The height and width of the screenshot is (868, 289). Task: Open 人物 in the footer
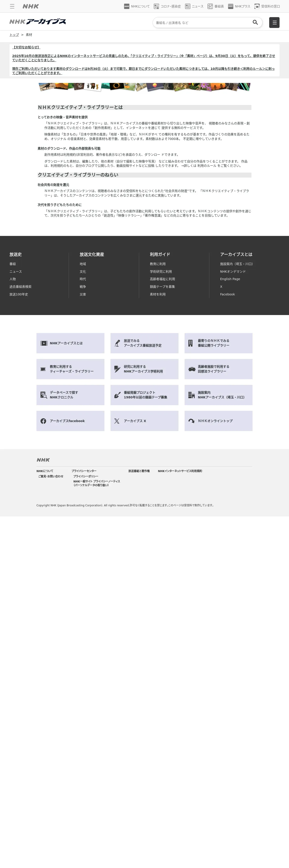pyautogui.click(x=12, y=279)
